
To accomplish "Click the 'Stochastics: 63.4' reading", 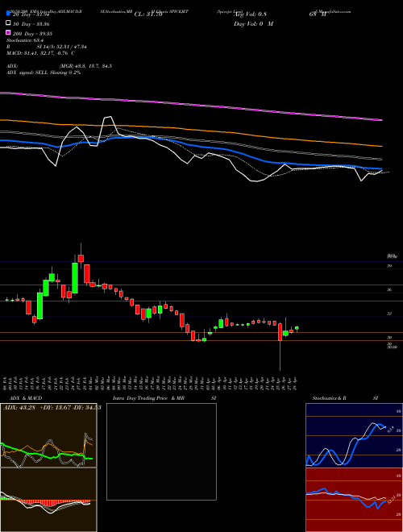I will (x=26, y=40).
